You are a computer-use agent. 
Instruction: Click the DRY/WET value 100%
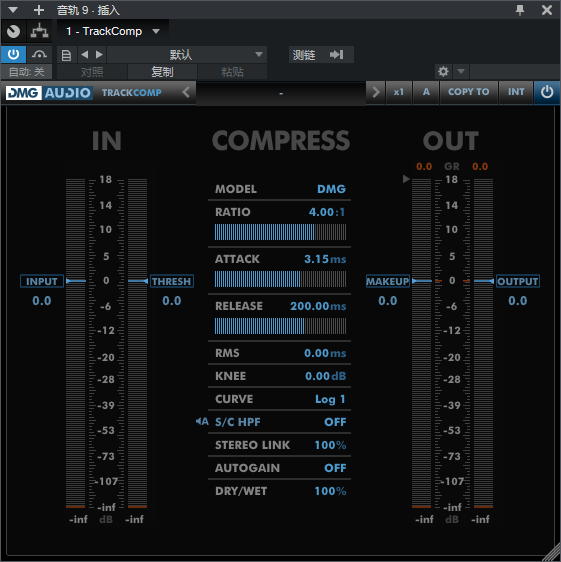pos(330,491)
